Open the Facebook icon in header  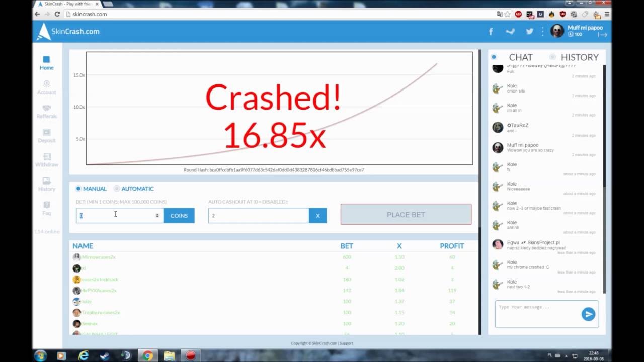491,31
